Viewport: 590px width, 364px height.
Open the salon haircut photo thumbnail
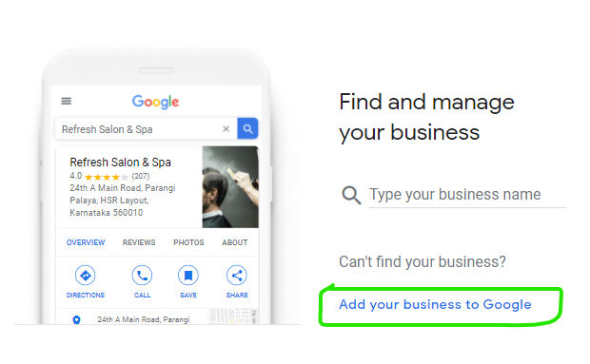[x=230, y=187]
